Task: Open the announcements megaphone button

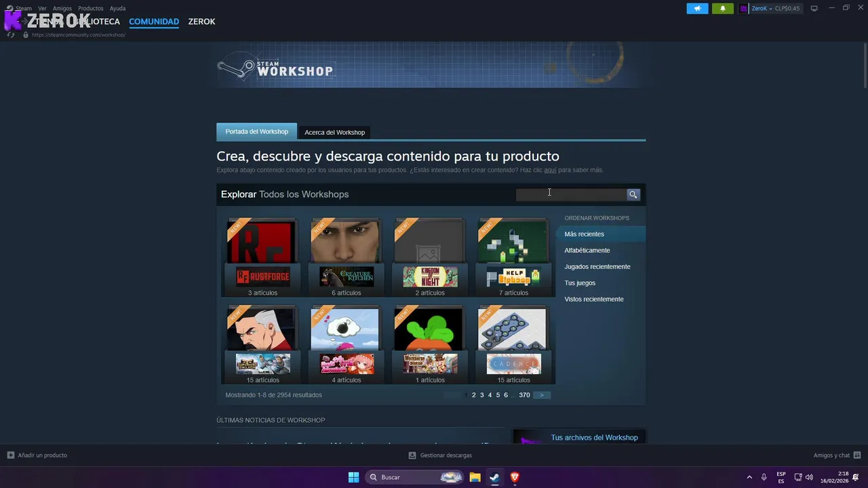Action: (x=697, y=9)
